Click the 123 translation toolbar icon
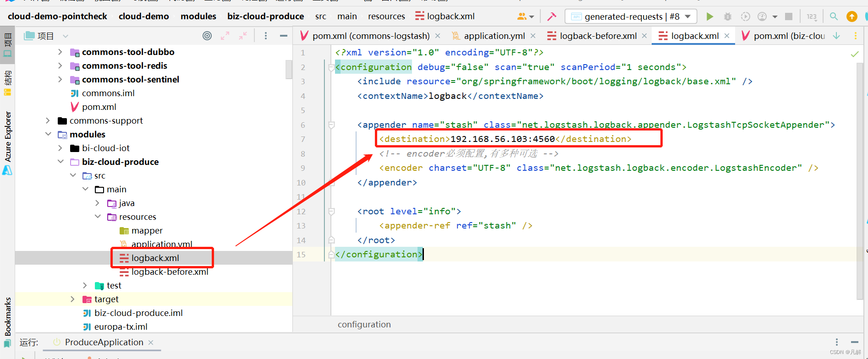Viewport: 868px width, 359px height. pos(812,16)
